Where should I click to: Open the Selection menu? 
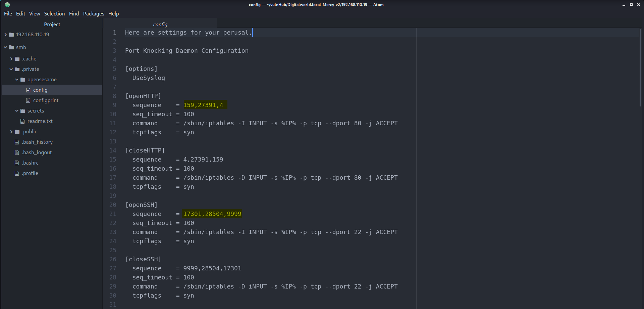click(x=54, y=14)
